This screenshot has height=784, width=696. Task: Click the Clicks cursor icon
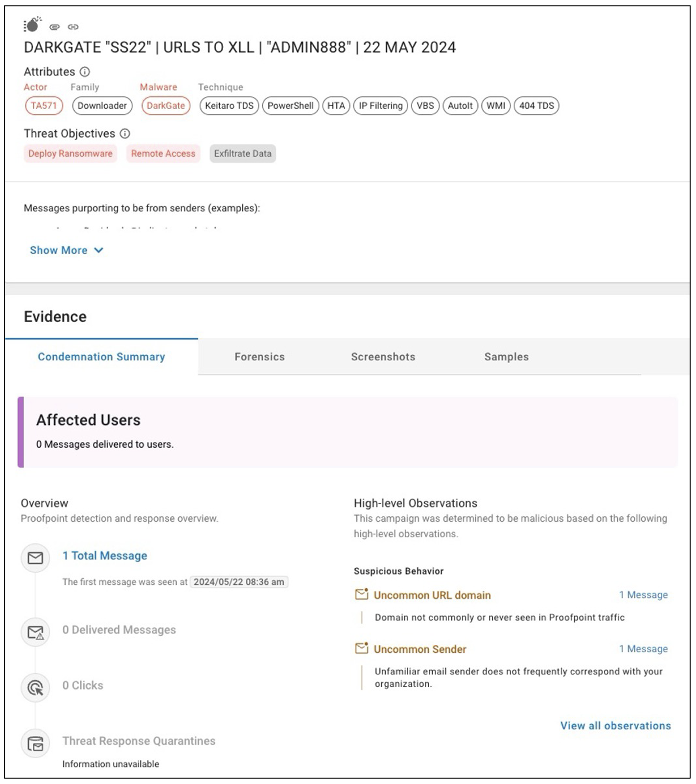pos(35,688)
